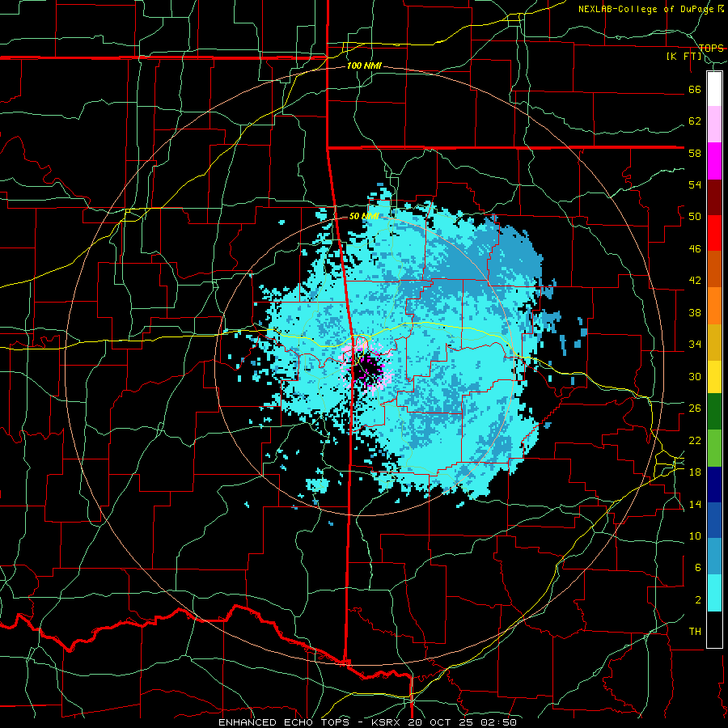Click legend value 34

[x=695, y=344]
